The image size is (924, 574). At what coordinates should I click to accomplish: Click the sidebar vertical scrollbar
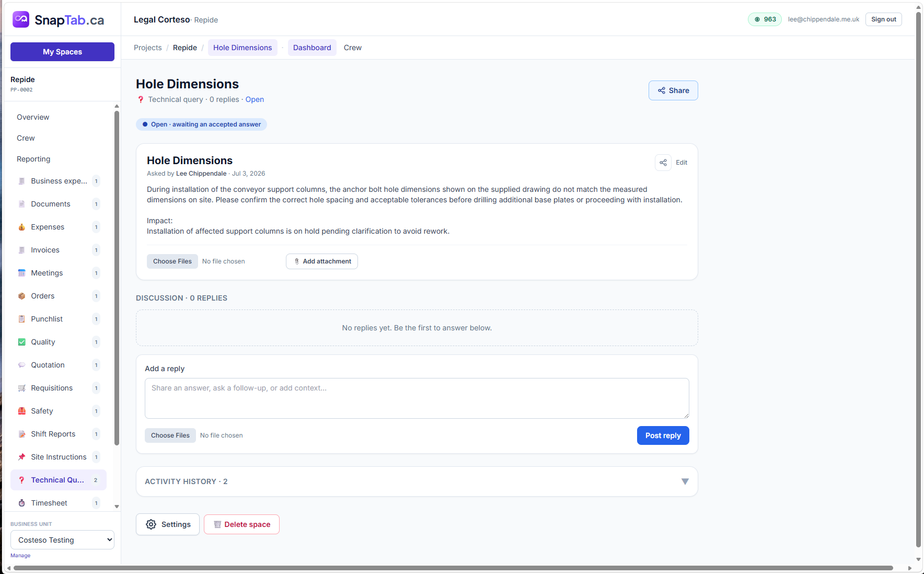tap(117, 277)
